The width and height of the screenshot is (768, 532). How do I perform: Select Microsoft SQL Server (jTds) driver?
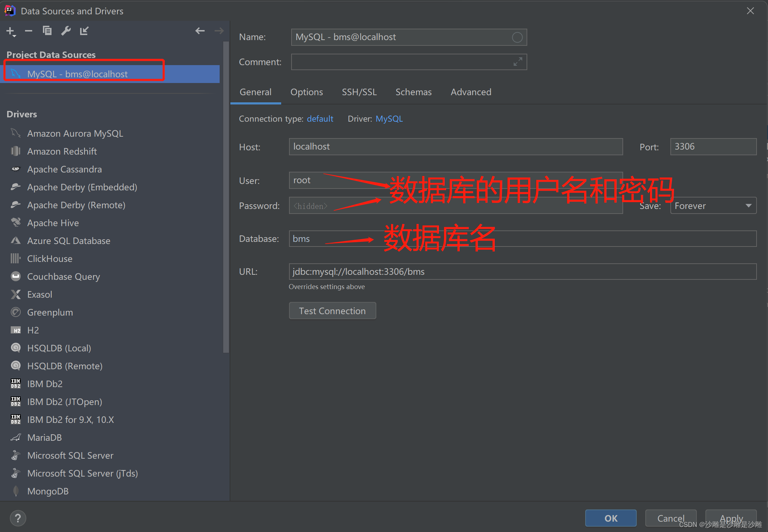coord(110,473)
